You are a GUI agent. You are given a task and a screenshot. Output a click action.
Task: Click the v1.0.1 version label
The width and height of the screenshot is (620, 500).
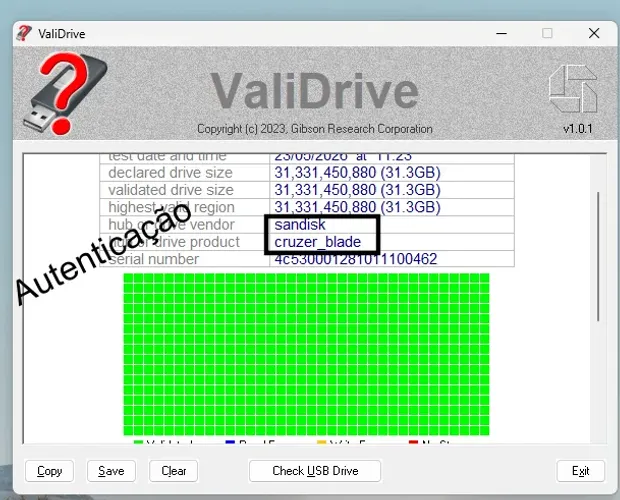pyautogui.click(x=578, y=129)
